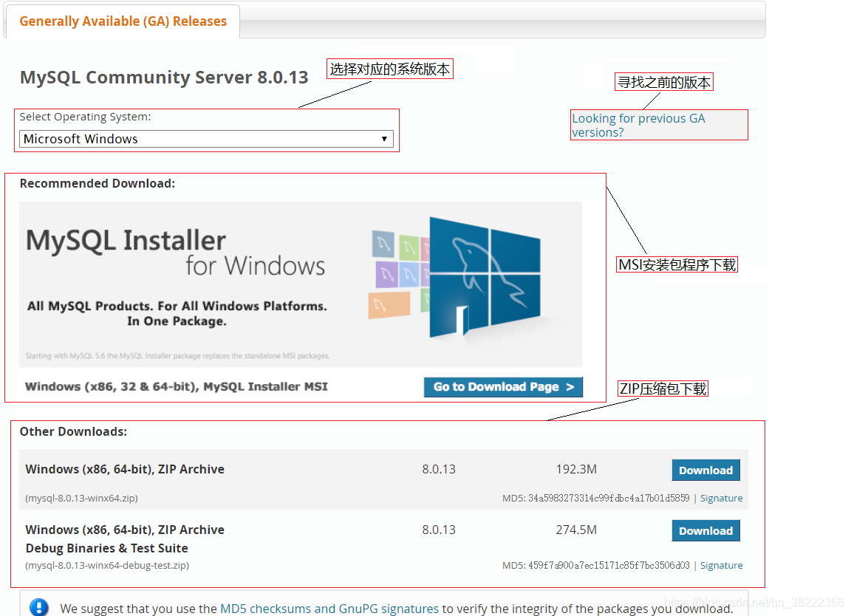This screenshot has width=851, height=616.
Task: Open the MD5 checksums and GnuPG signatures link
Action: pos(329,609)
